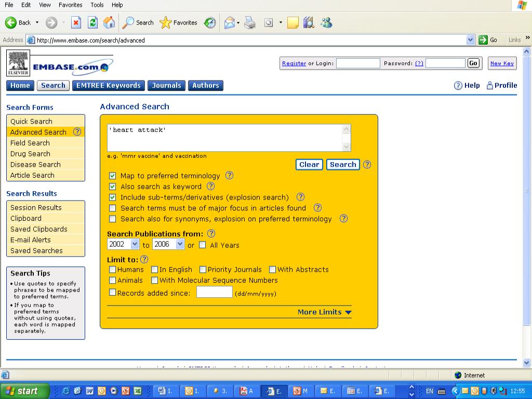This screenshot has height=399, width=532.
Task: Open the browser Search pane
Action: 138,23
